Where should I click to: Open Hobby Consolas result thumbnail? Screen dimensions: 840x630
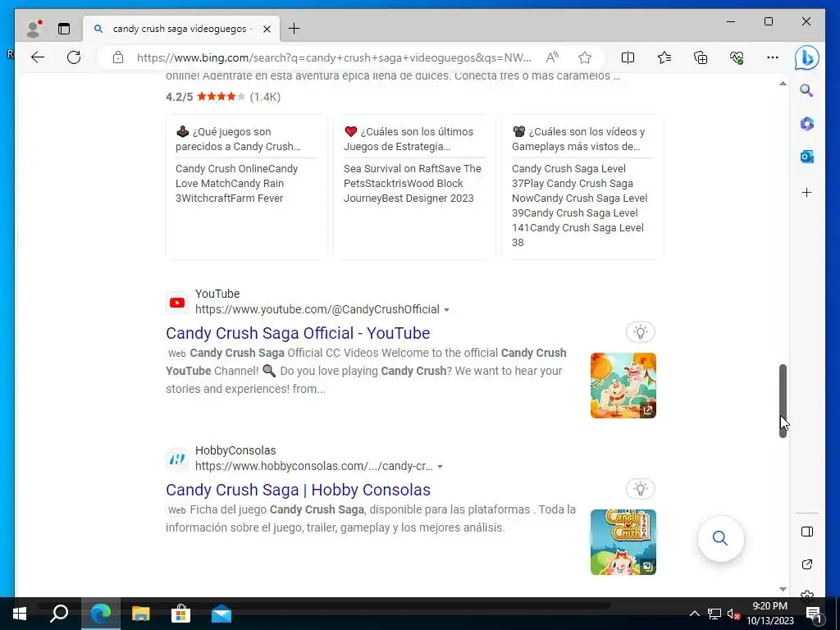click(623, 542)
